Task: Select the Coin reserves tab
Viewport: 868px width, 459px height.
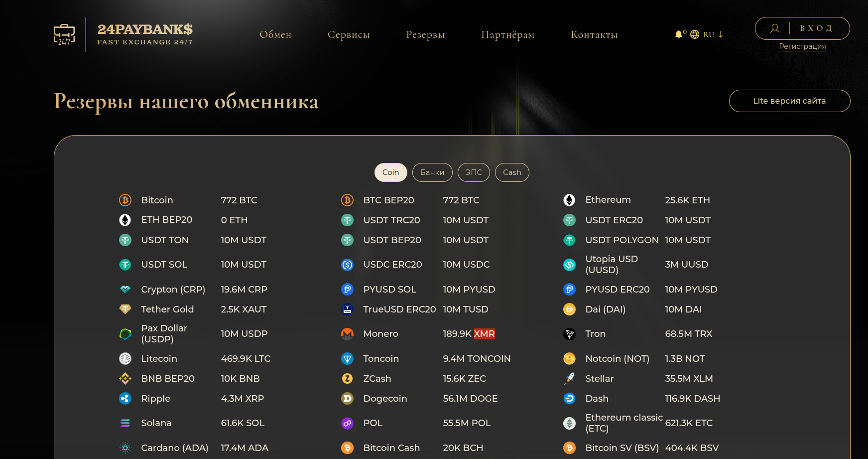Action: (391, 172)
